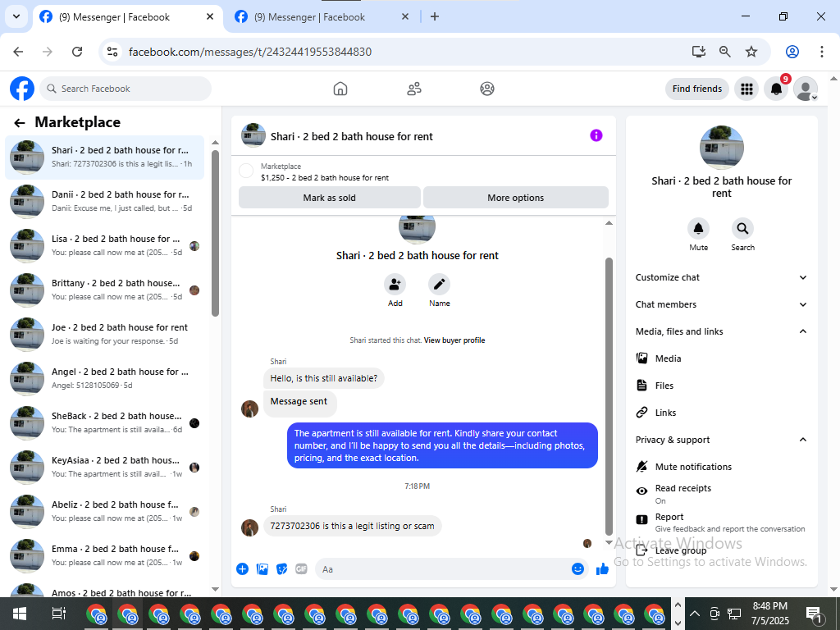Report the conversation
The image size is (840, 630).
point(721,523)
